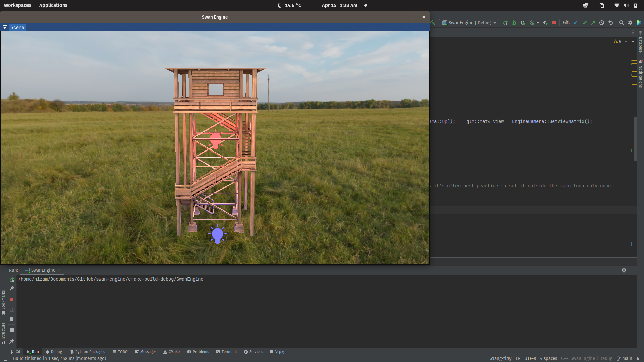
Task: Open the SwanEngine | Debug configuration dropdown
Action: [x=469, y=23]
